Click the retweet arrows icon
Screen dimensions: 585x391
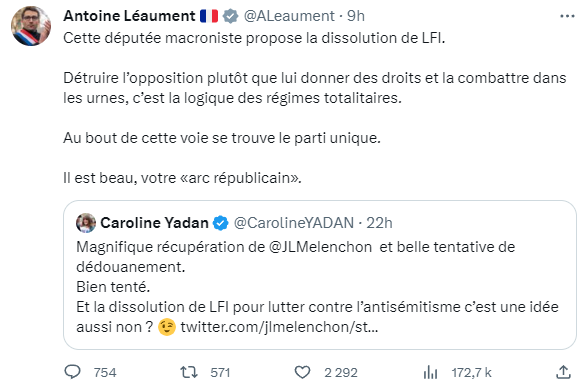(189, 372)
